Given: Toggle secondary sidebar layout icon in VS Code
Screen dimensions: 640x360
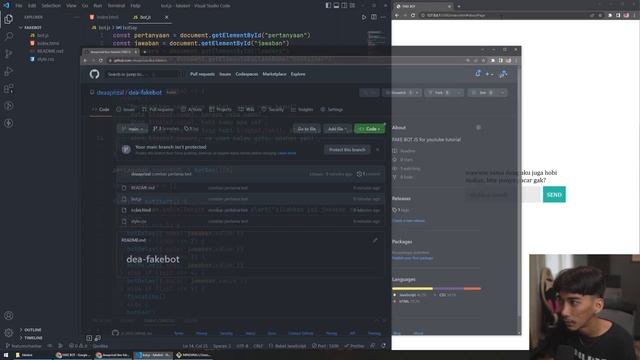Looking at the screenshot, I should pyautogui.click(x=344, y=5).
